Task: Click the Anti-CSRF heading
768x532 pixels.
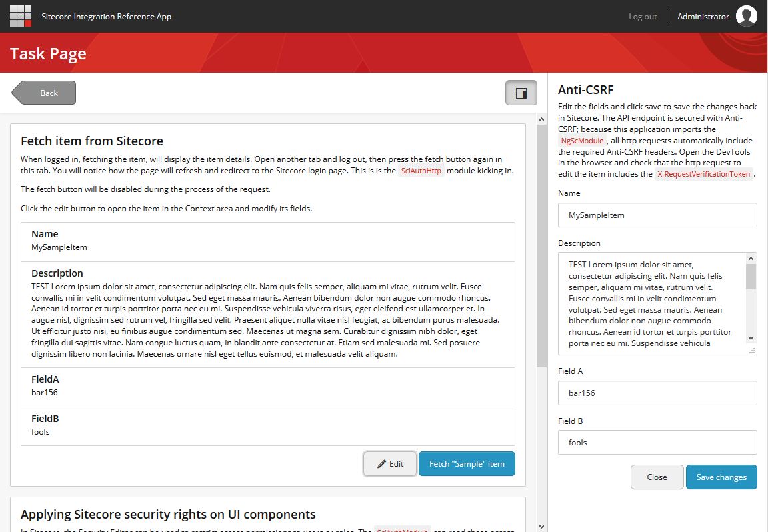Action: tap(586, 89)
